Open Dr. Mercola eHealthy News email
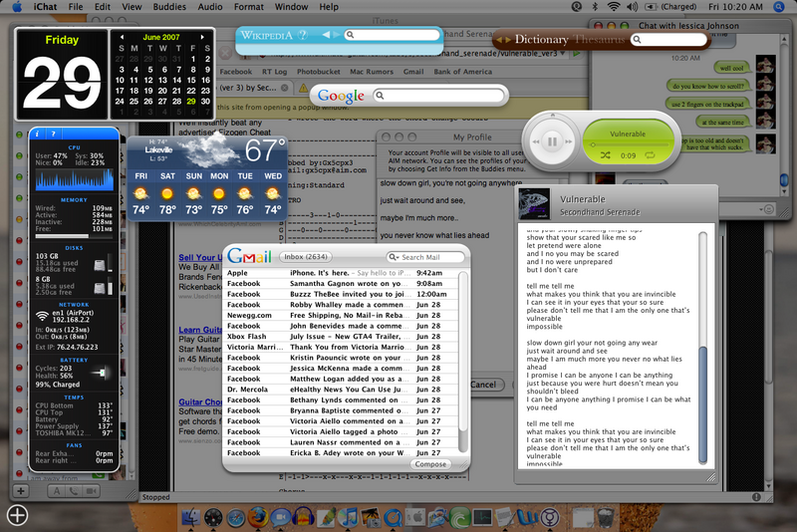The height and width of the screenshot is (532, 797). coord(342,390)
